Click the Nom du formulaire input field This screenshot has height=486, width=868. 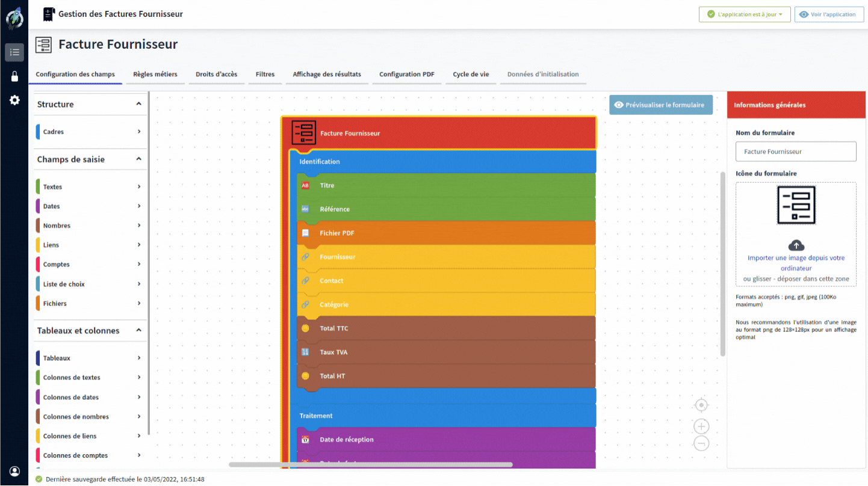click(x=796, y=152)
